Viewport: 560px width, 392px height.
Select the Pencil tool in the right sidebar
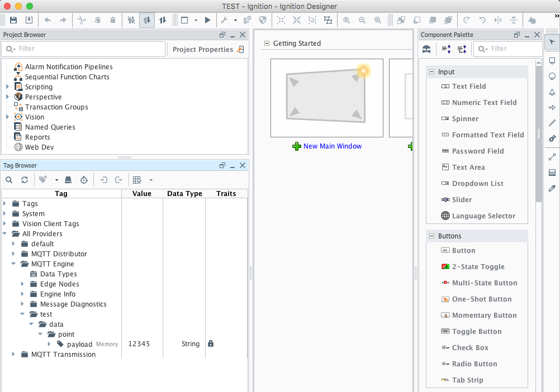[x=552, y=123]
